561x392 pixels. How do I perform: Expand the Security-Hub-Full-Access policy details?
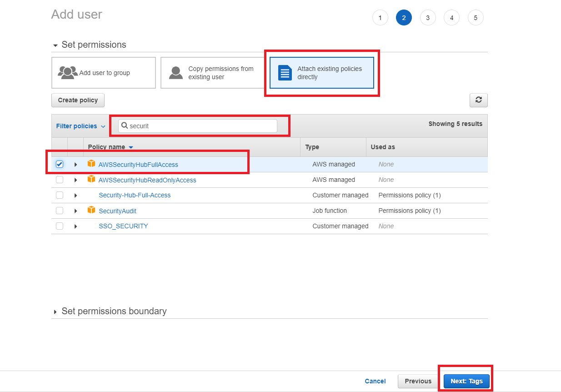[76, 195]
